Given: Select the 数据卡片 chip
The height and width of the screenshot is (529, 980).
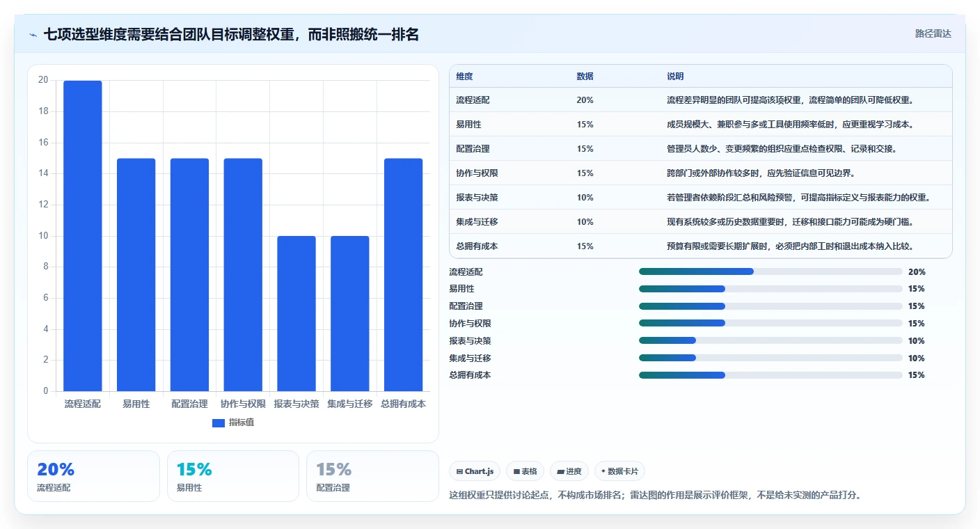Looking at the screenshot, I should click(619, 471).
